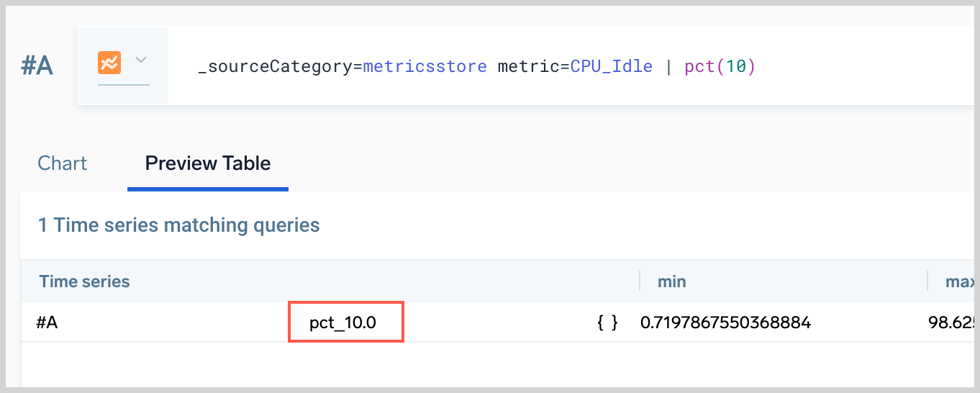The height and width of the screenshot is (393, 980).
Task: Click the "1 Time series matching queries" heading
Action: point(179,225)
